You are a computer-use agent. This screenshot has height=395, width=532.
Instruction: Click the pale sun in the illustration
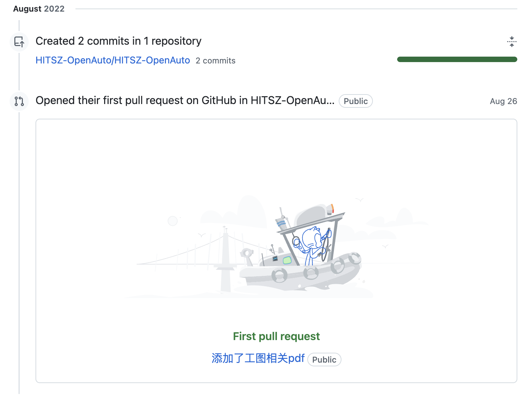(173, 221)
